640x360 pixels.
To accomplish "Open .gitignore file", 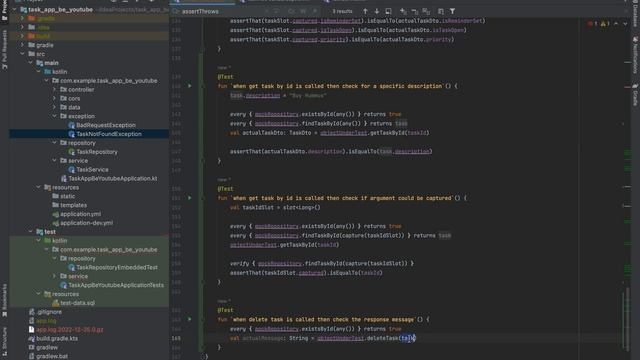I will 45,312.
